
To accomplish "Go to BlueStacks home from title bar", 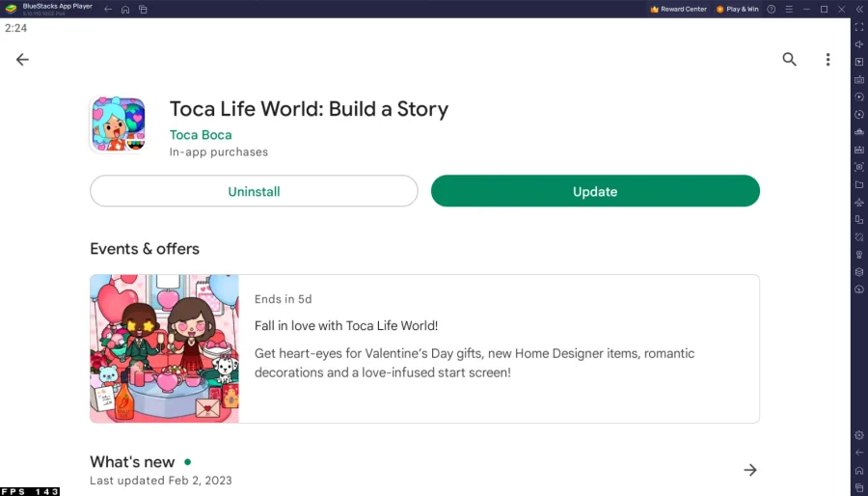I will coord(125,10).
